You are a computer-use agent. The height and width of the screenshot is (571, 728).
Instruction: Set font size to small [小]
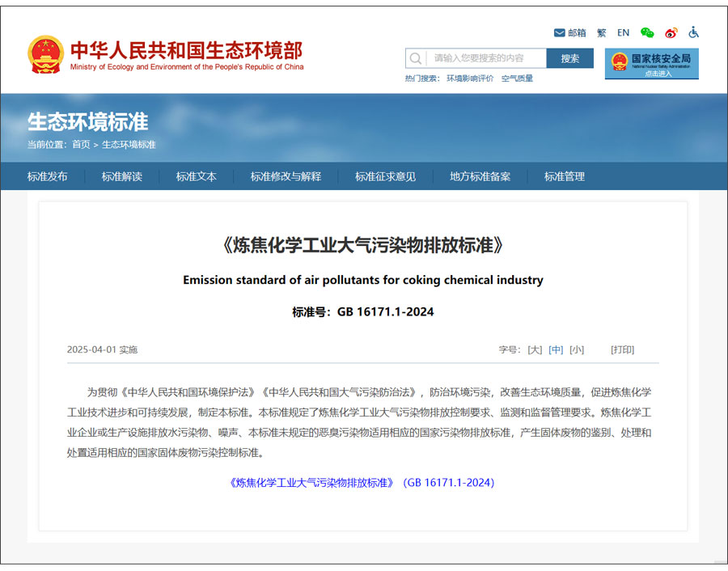pyautogui.click(x=577, y=350)
